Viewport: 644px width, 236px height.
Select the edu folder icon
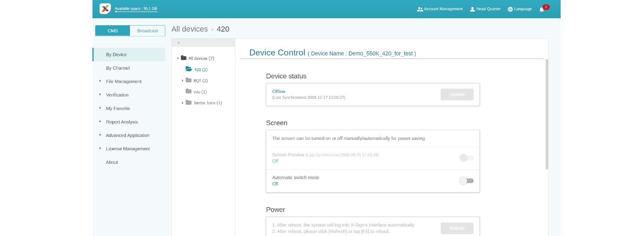189,91
